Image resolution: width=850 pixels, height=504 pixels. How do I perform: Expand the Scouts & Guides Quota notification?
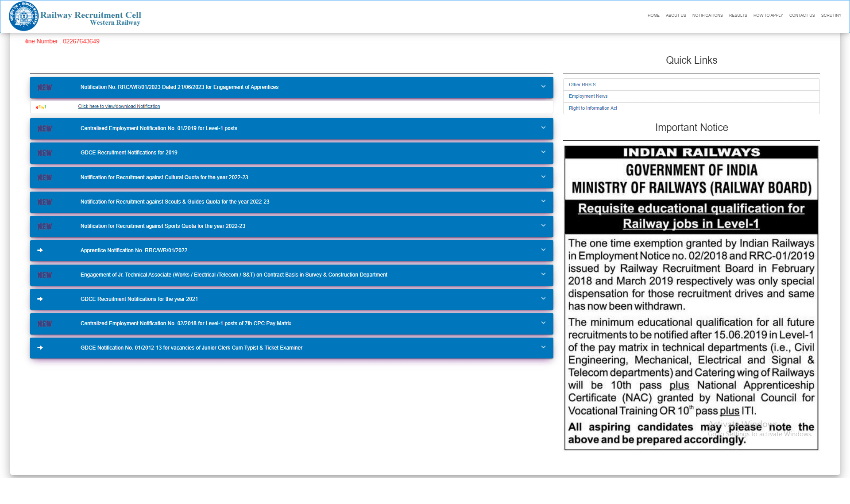pos(544,201)
